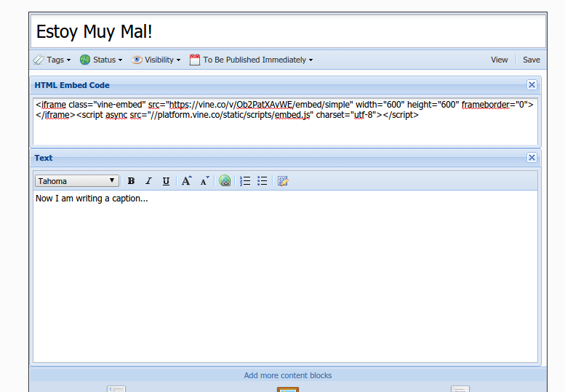The height and width of the screenshot is (392, 565).
Task: Apply bulleted list formatting
Action: pyautogui.click(x=263, y=181)
